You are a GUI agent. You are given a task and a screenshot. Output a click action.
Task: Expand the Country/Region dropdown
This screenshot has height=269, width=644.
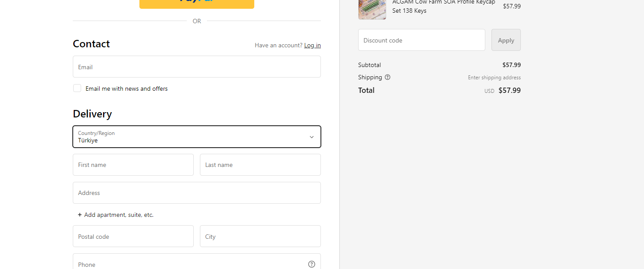[196, 137]
